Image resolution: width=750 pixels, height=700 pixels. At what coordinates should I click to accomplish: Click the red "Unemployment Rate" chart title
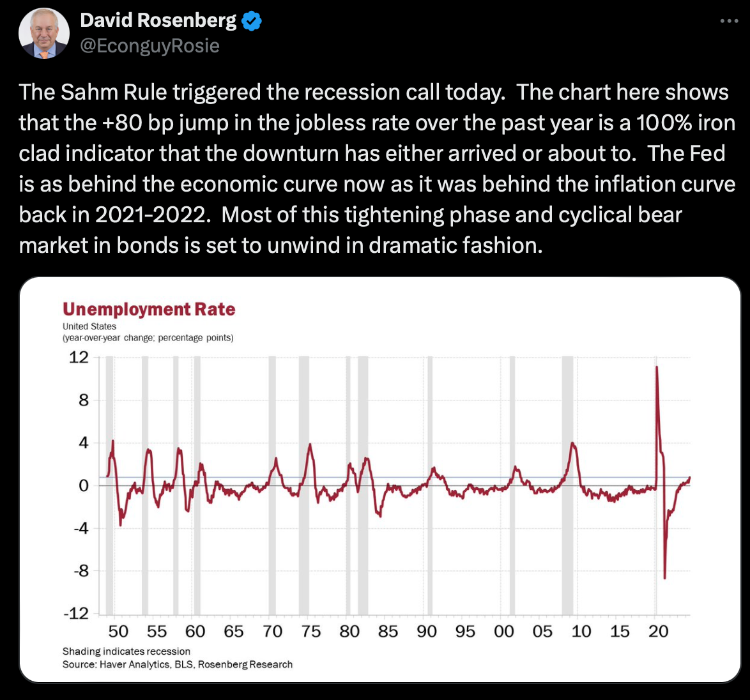pyautogui.click(x=149, y=310)
